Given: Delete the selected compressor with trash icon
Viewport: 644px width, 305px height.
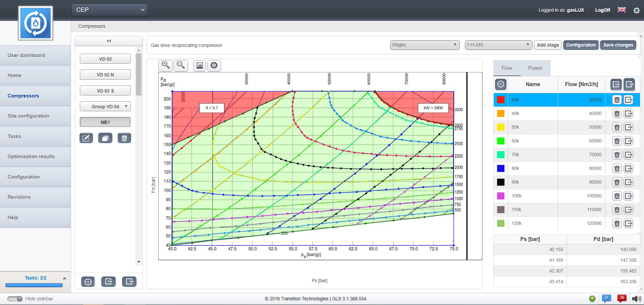Looking at the screenshot, I should pos(124,138).
